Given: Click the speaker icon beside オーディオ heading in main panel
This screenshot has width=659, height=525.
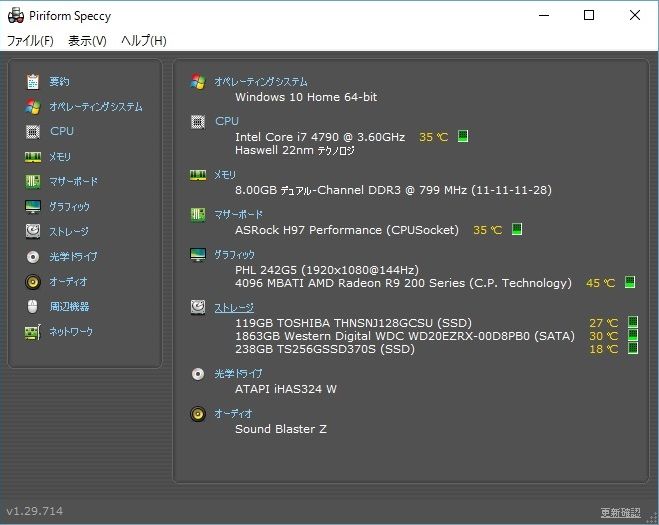Looking at the screenshot, I should point(198,414).
